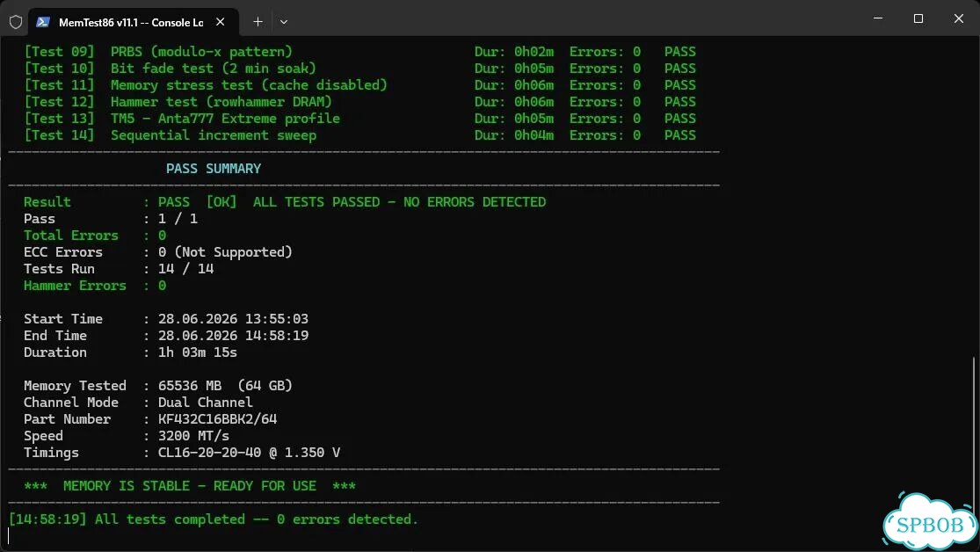Click the Duration 1h 03m 15s line

pos(131,352)
